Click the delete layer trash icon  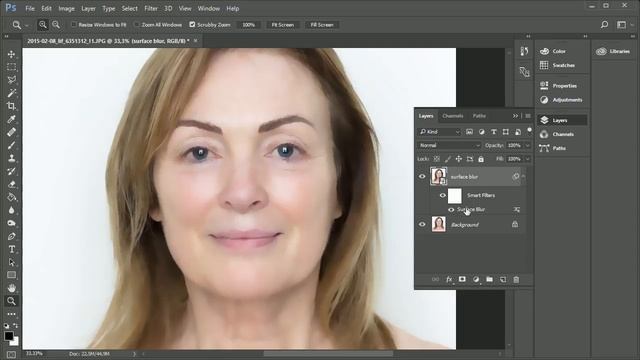[516, 280]
